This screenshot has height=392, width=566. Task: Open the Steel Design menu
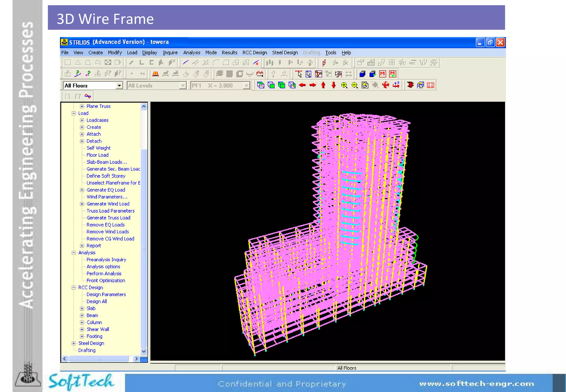285,53
